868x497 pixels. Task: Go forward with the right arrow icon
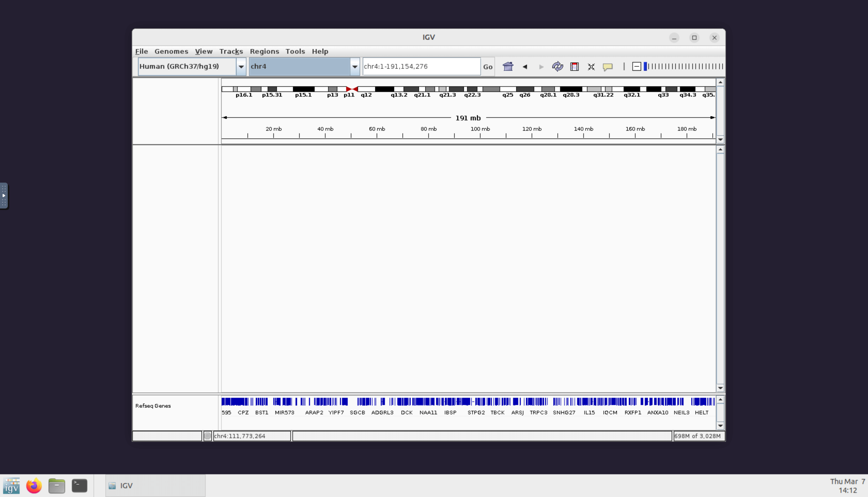(541, 67)
